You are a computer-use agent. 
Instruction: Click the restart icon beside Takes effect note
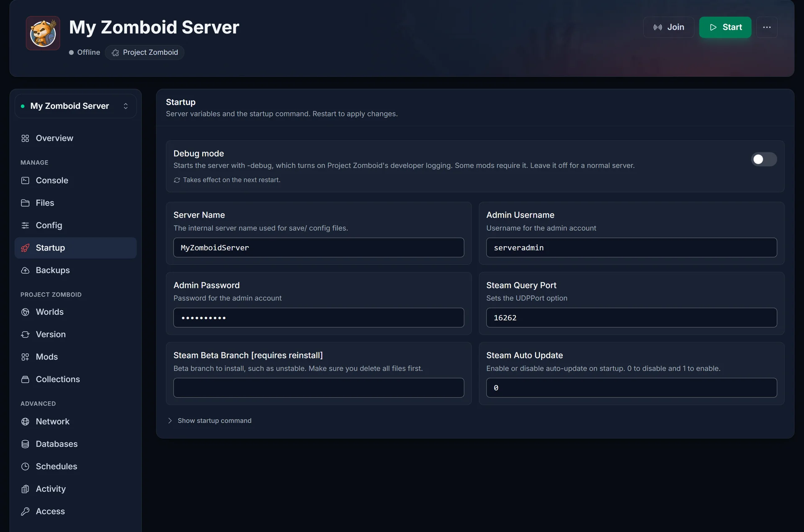pos(177,180)
